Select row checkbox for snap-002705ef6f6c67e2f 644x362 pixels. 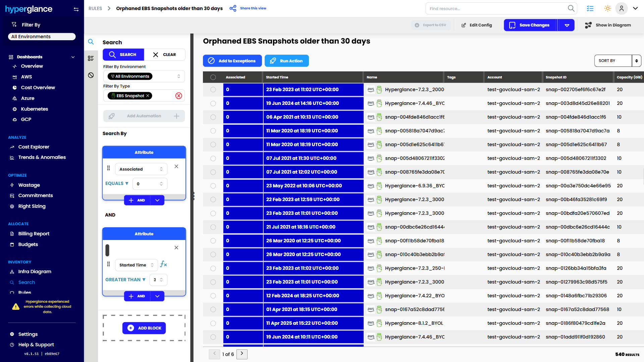(213, 89)
